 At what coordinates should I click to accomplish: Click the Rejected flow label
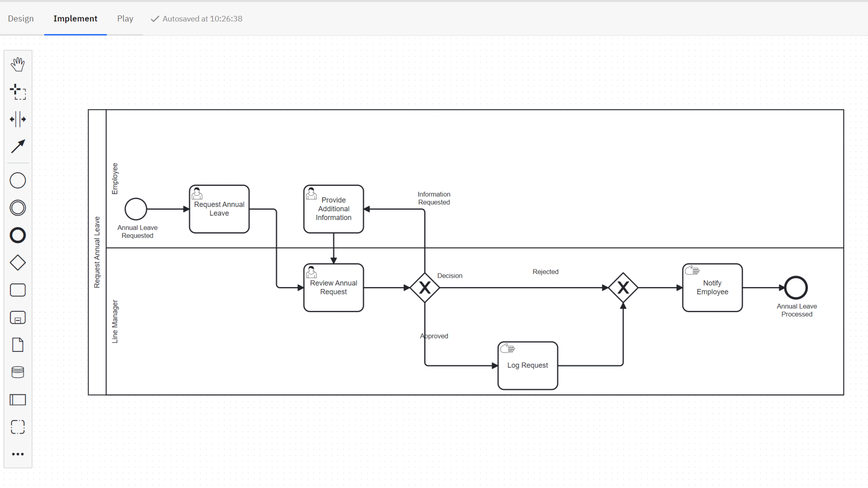tap(545, 272)
